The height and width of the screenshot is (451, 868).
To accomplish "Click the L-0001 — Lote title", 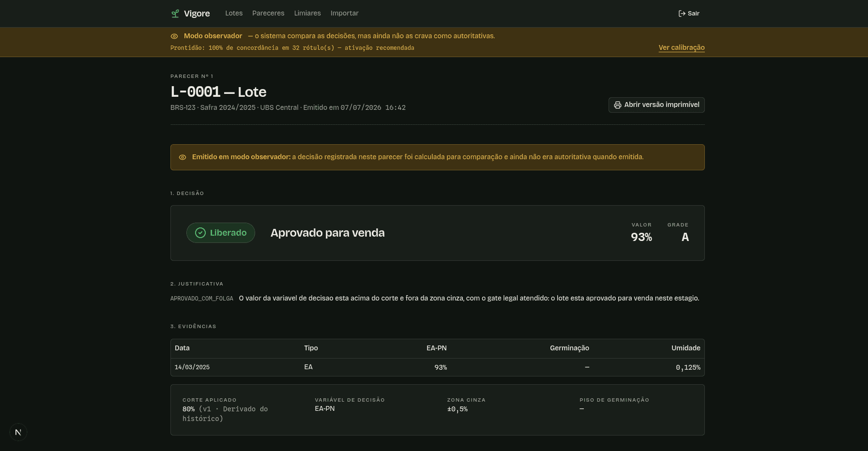I will click(x=218, y=92).
